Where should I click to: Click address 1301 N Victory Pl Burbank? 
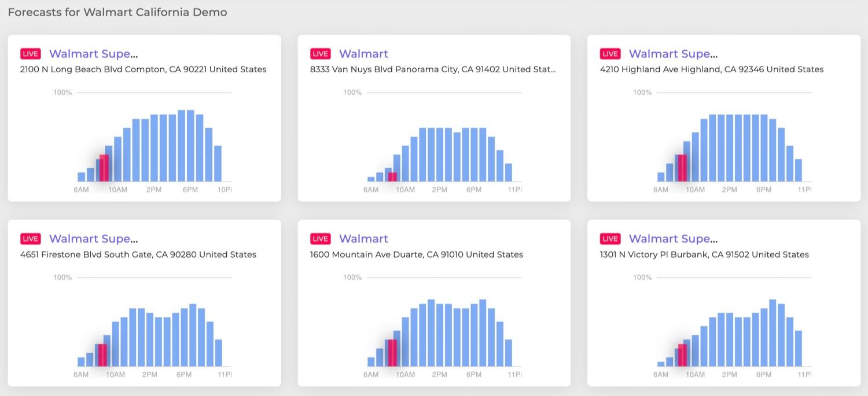704,254
